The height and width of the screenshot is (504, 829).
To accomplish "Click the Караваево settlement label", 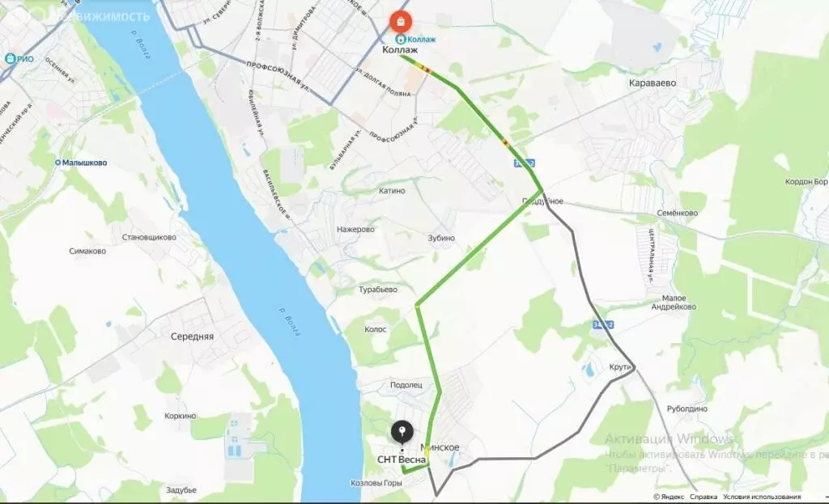I will point(653,83).
